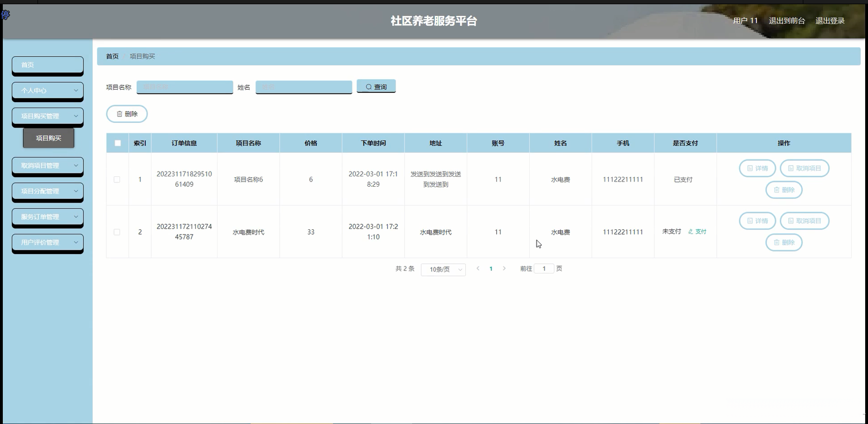868x424 pixels.
Task: Click the 首页 breadcrumb link
Action: (112, 56)
